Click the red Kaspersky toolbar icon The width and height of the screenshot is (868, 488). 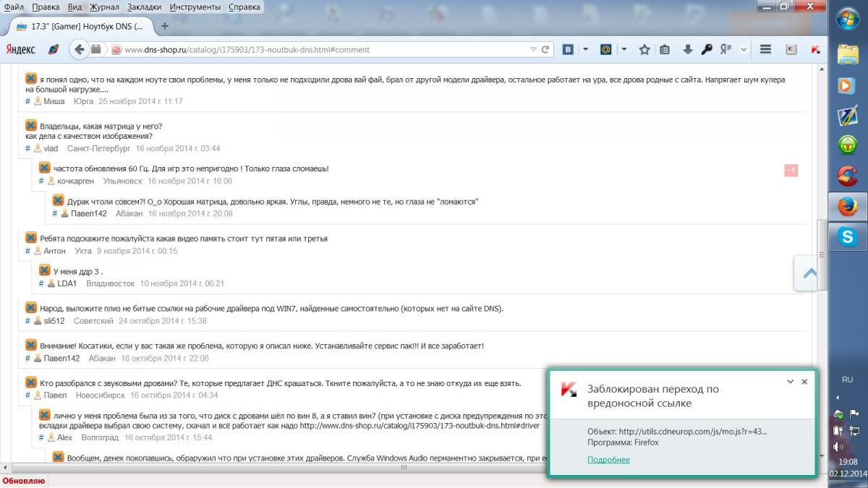(x=815, y=50)
